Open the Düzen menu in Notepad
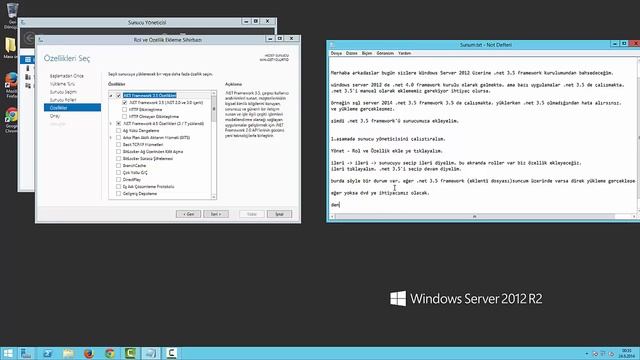This screenshot has height=360, width=640. (351, 53)
